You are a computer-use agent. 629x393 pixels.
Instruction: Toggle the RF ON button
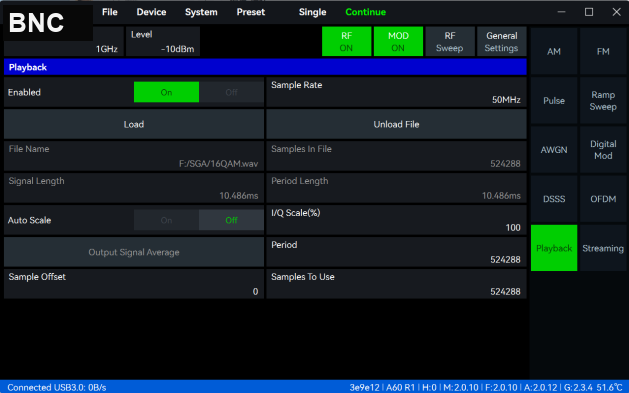[346, 41]
